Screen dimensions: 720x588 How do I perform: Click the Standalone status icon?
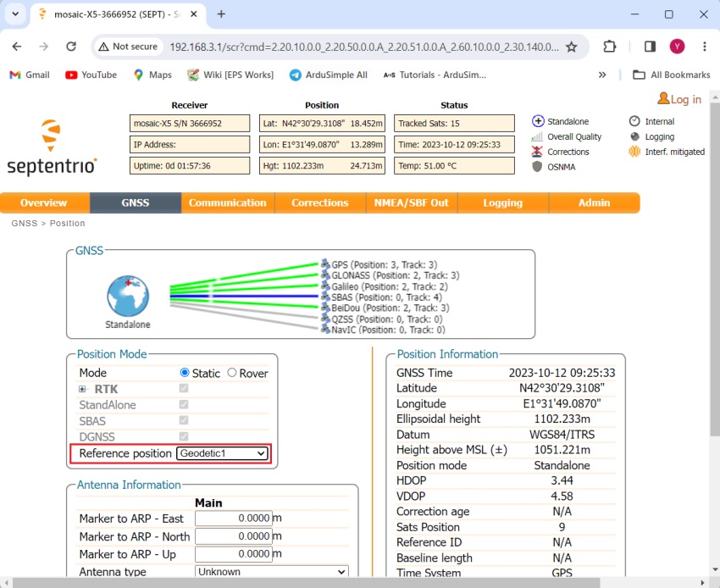pos(537,121)
